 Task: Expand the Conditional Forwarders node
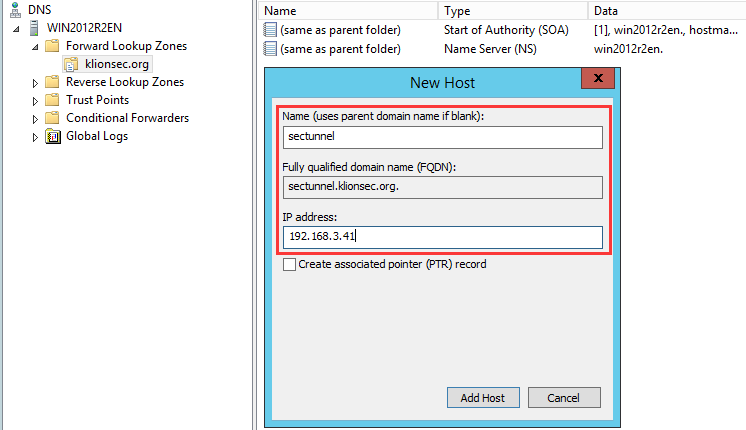(35, 119)
